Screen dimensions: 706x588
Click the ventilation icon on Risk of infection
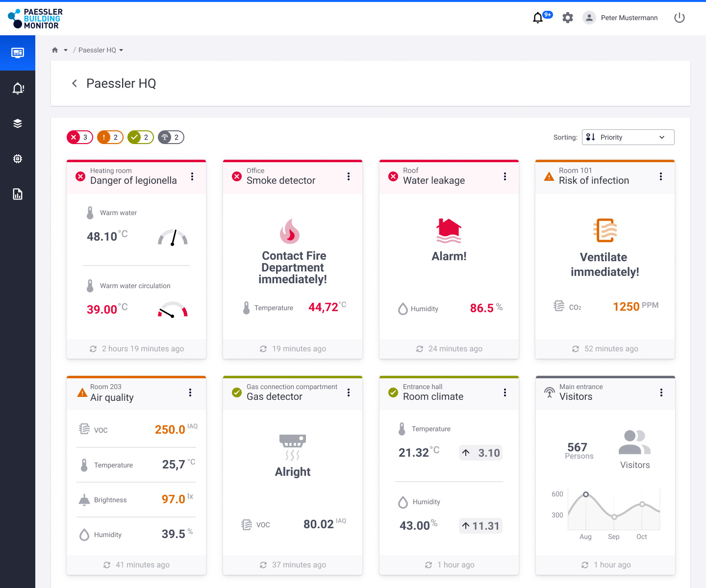605,230
